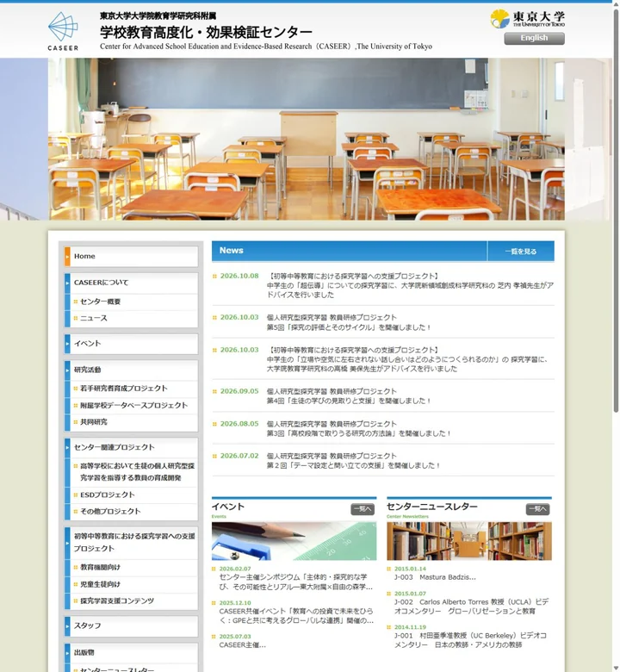Screen dimensions: 620x672
Task: Click site title 学校教育高度化・効果検証センター
Action: [x=206, y=32]
